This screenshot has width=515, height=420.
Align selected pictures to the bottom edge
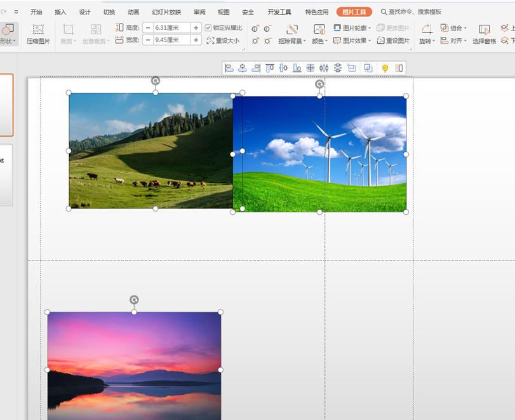[297, 68]
